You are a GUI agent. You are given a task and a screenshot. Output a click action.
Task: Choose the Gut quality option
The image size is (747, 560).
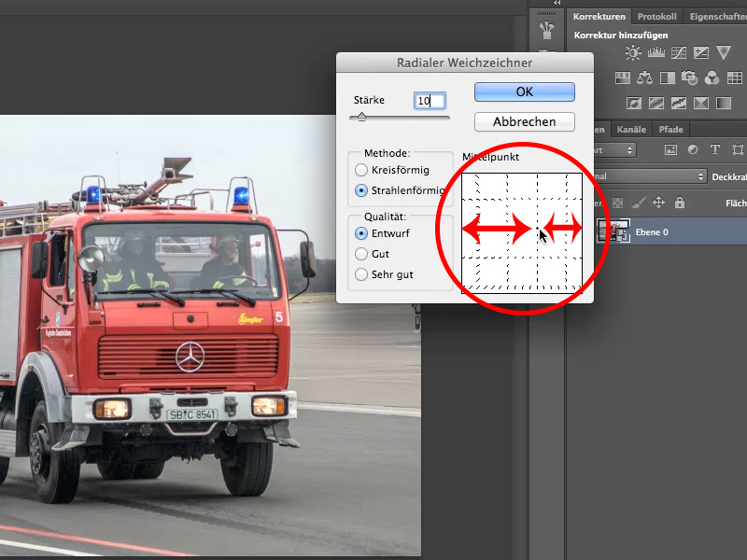tap(361, 254)
